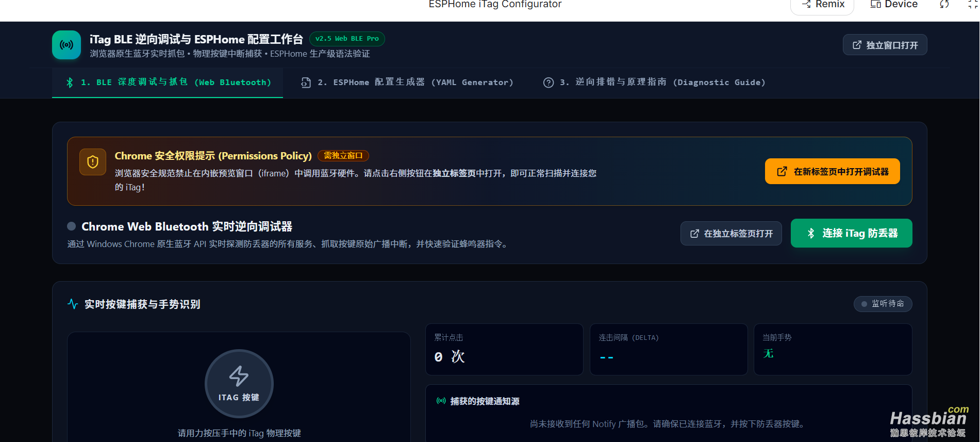980x442 pixels.
Task: Click the 尚未接收到任何 Notify 广播包 message
Action: point(669,424)
